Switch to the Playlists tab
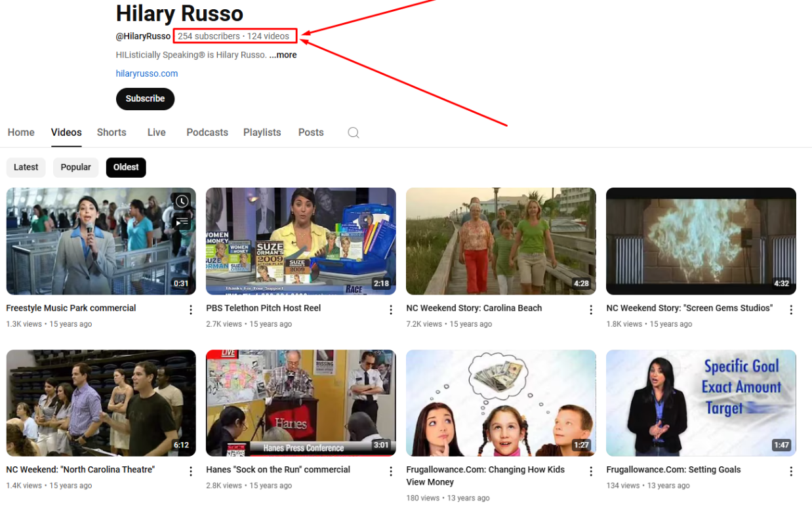The width and height of the screenshot is (812, 507). tap(262, 132)
